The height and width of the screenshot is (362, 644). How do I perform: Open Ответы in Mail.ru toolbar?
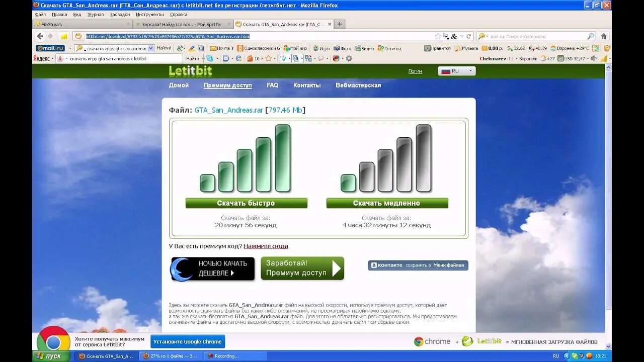389,48
